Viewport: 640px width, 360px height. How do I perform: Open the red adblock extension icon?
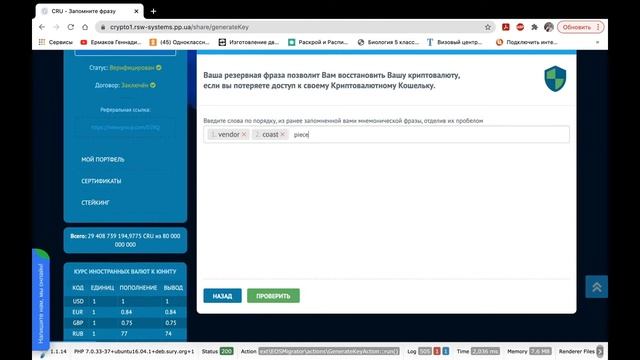point(520,27)
